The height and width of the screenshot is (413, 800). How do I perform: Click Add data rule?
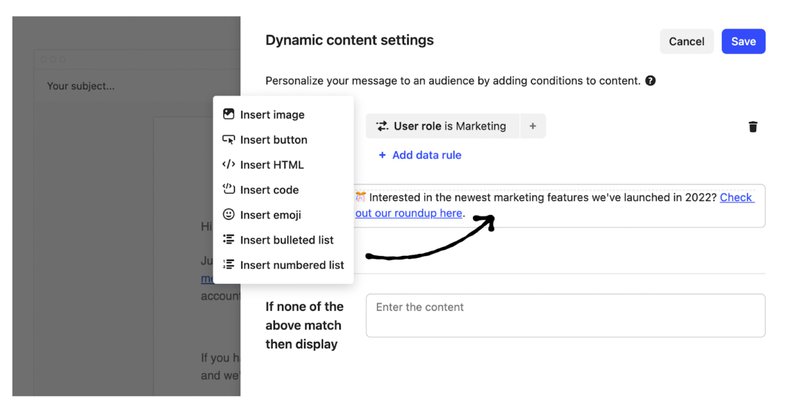420,155
